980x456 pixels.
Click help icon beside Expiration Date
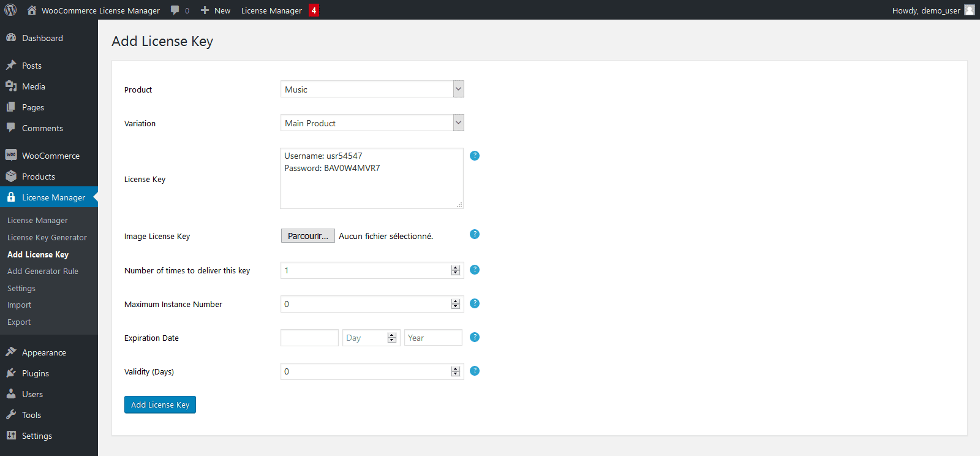(475, 337)
